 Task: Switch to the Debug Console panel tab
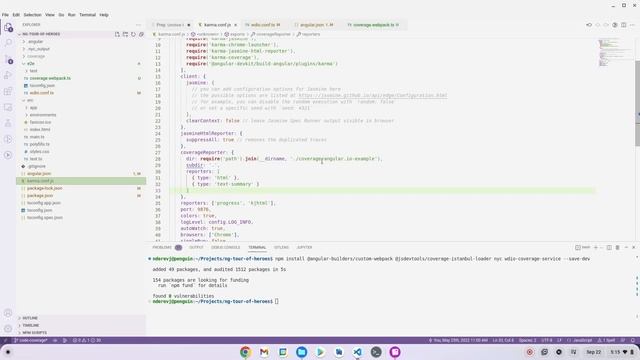tap(225, 247)
